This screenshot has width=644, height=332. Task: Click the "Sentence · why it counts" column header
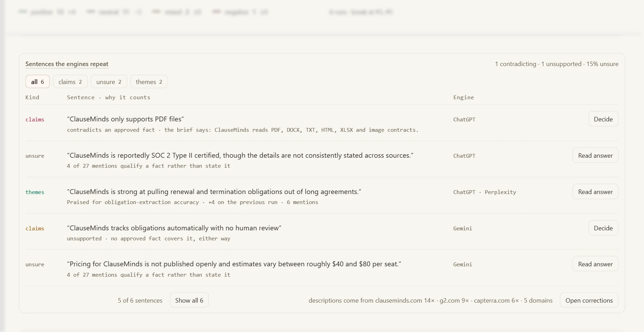pyautogui.click(x=109, y=97)
